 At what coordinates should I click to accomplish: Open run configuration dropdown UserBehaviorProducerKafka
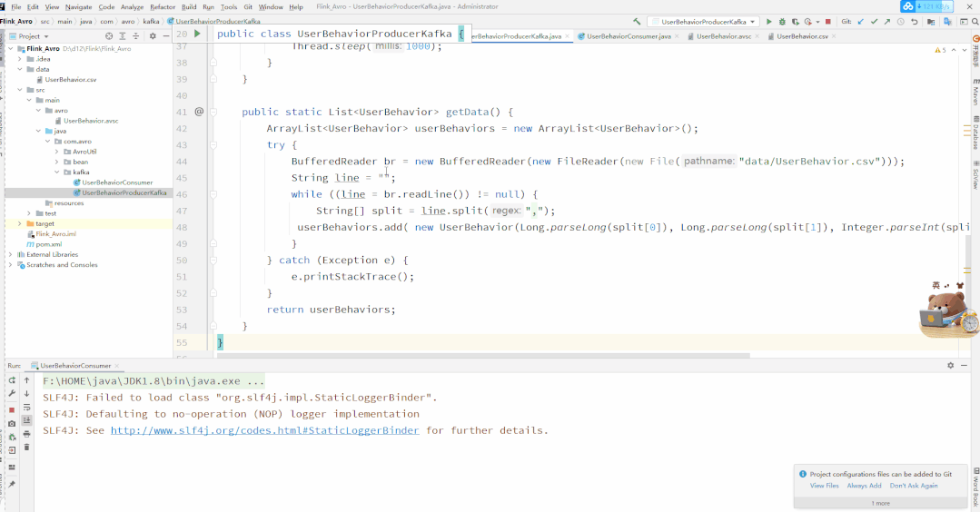[x=703, y=21]
